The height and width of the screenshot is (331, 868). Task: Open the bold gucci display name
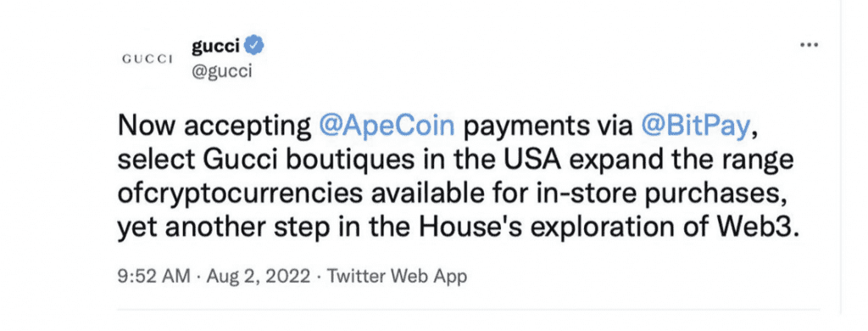pyautogui.click(x=216, y=48)
